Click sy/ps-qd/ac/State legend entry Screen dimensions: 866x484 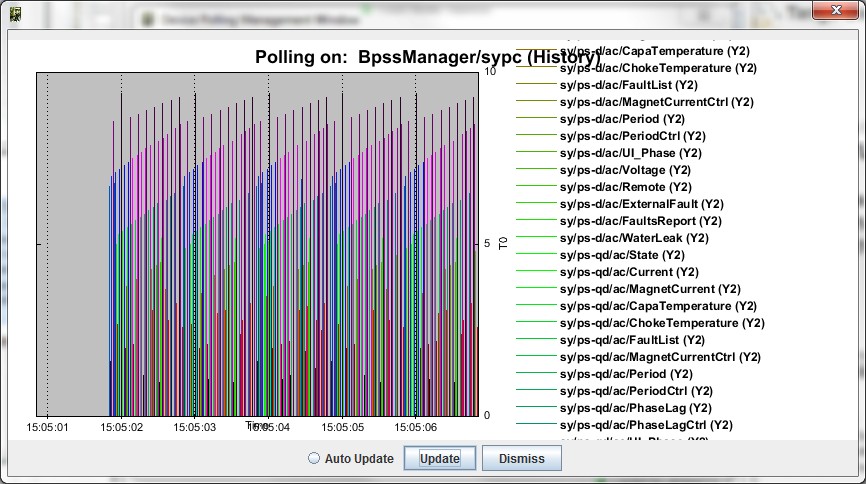pyautogui.click(x=622, y=255)
